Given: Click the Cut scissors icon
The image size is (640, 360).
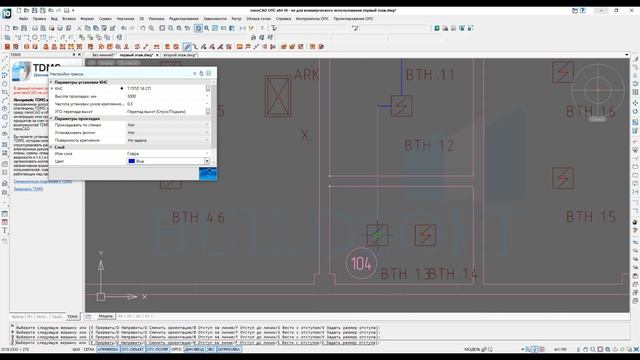Looking at the screenshot, I should [79, 28].
